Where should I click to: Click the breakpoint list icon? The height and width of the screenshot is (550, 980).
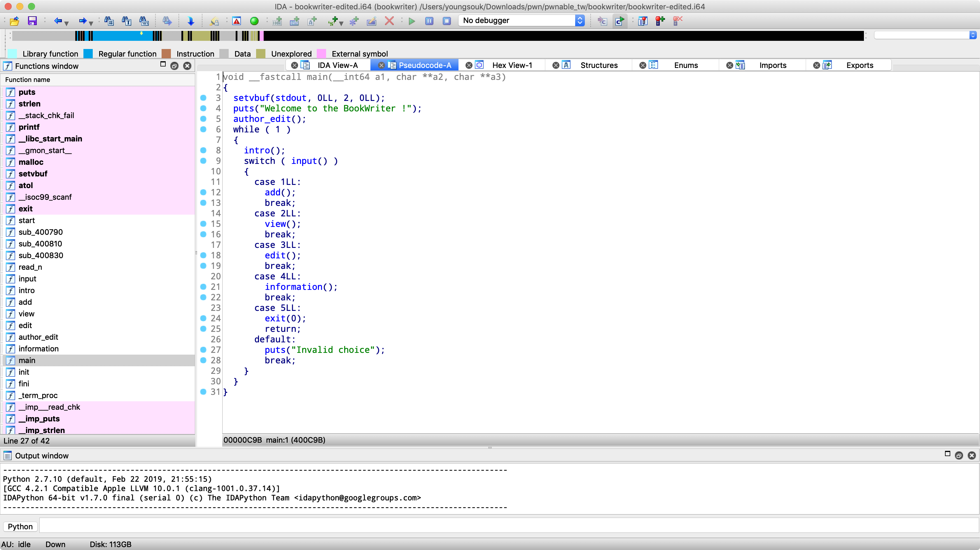coord(643,21)
